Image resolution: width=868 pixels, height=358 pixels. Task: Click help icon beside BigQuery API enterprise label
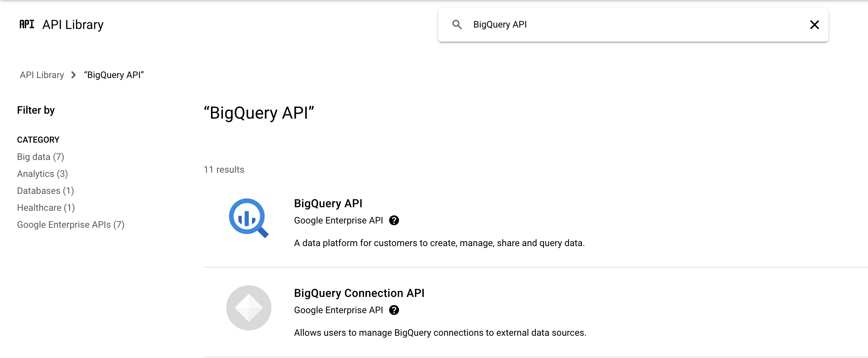394,220
